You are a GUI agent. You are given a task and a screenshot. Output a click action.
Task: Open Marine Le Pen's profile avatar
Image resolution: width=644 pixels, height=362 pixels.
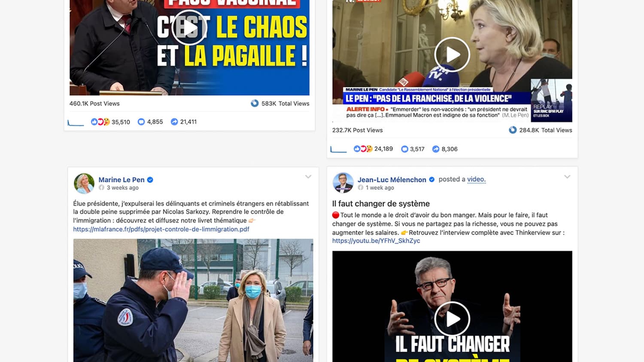(x=84, y=183)
